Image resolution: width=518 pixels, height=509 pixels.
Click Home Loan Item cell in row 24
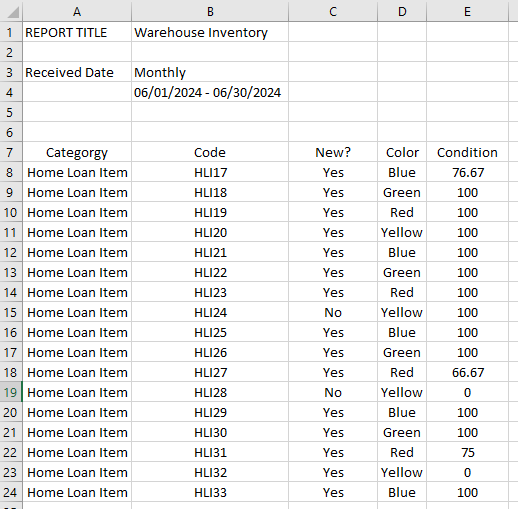click(77, 492)
